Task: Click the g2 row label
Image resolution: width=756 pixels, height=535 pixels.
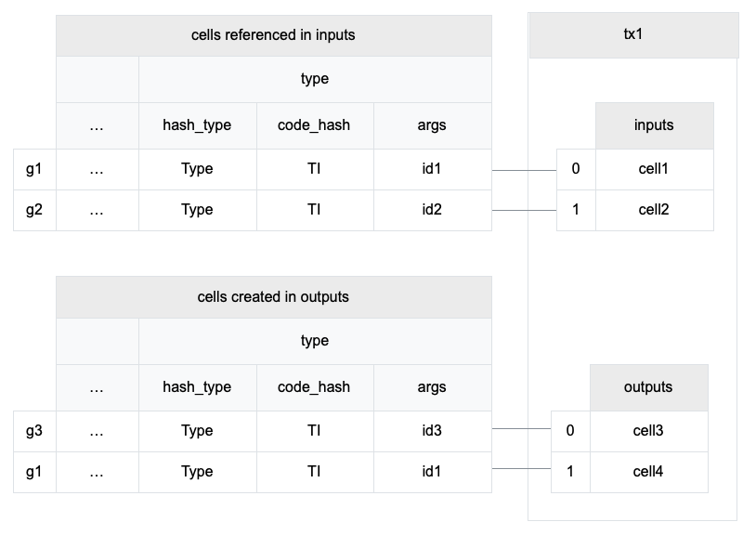Action: pos(34,210)
